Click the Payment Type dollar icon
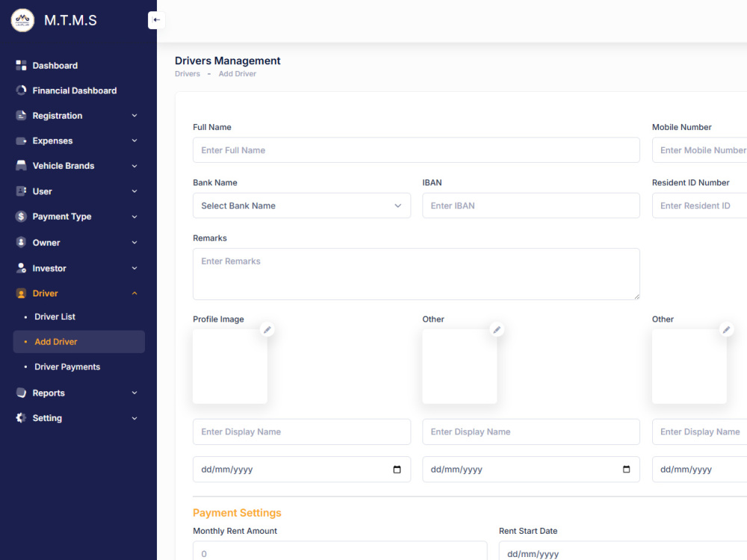747x560 pixels. tap(21, 217)
